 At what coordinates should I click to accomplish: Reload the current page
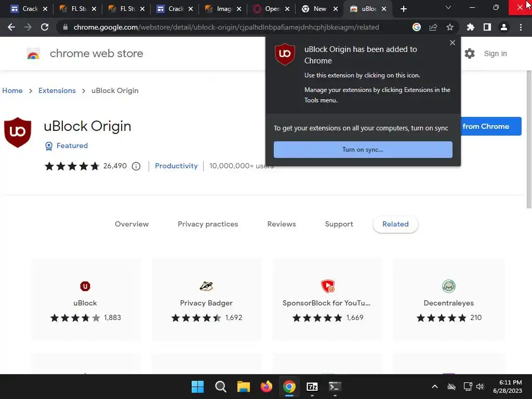coord(45,27)
